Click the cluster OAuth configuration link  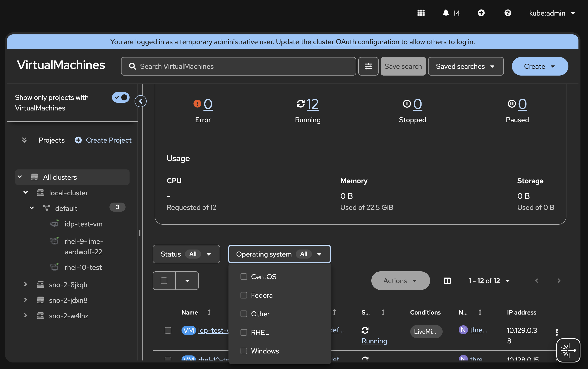(x=356, y=42)
